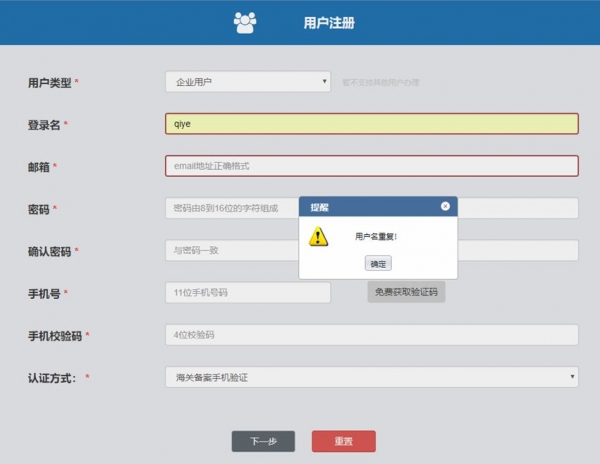Click the 认证方式 field label
This screenshot has height=464, width=600.
(54, 377)
